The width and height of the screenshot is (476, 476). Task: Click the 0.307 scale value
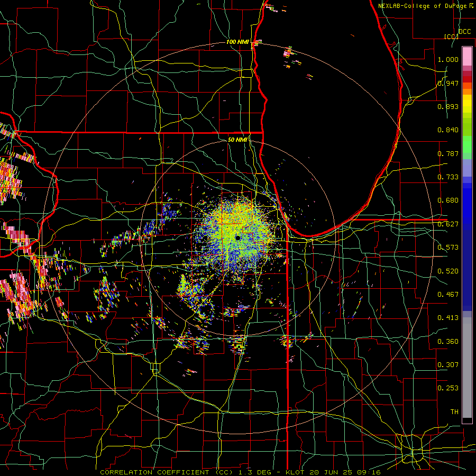(x=448, y=365)
